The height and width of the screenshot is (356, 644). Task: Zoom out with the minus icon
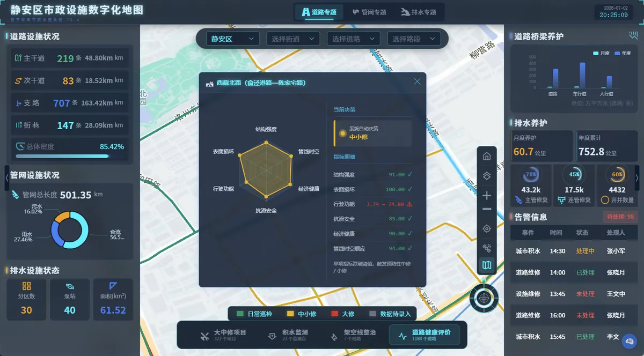[x=487, y=209]
